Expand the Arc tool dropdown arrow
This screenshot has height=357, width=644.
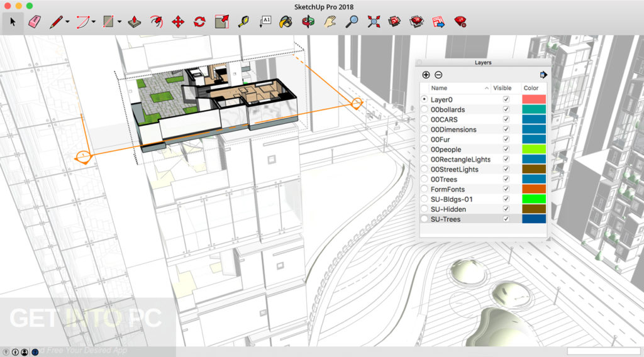click(x=94, y=22)
